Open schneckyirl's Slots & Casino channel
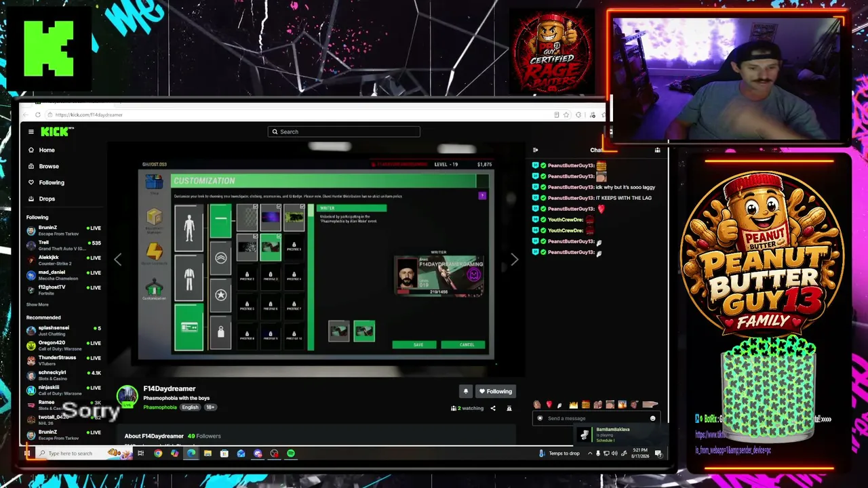 point(64,375)
